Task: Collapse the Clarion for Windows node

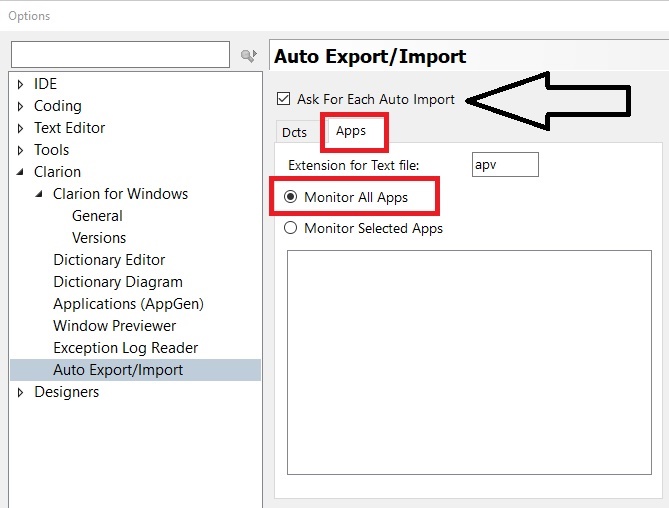Action: click(x=40, y=194)
